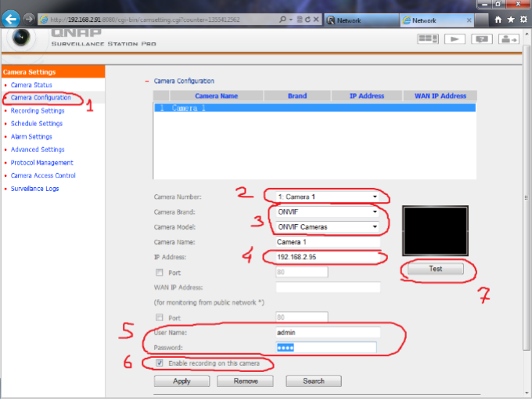The image size is (532, 401).
Task: Open the browser home icon
Action: 498,20
